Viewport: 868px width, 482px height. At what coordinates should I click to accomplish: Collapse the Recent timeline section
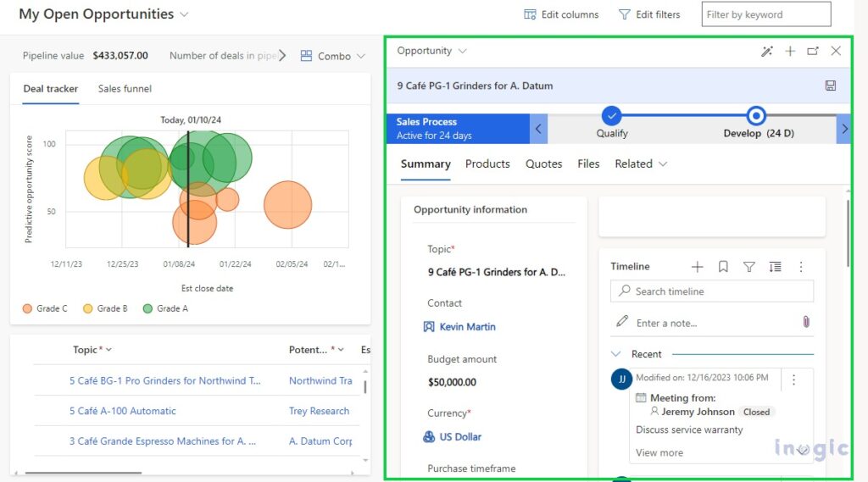(615, 354)
